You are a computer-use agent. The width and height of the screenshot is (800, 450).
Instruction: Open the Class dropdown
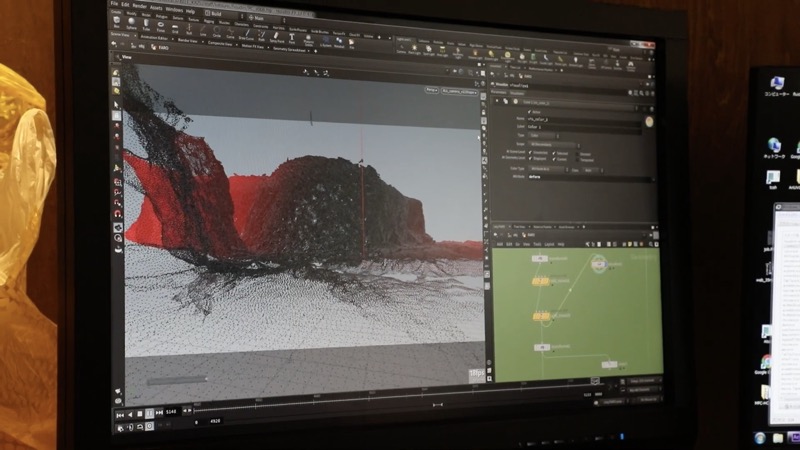(x=593, y=170)
